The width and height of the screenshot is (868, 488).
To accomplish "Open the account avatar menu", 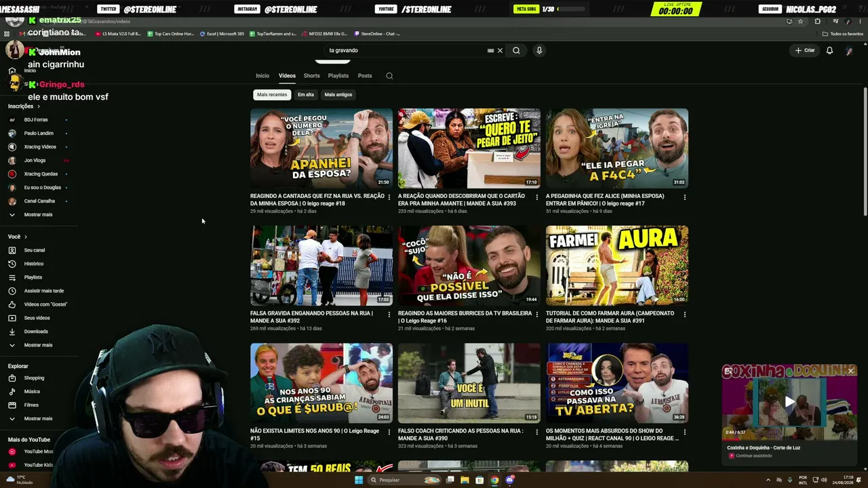I will (x=849, y=51).
